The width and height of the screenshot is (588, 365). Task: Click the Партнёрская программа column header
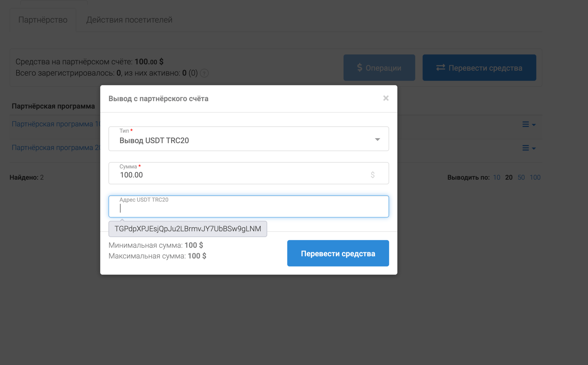53,106
